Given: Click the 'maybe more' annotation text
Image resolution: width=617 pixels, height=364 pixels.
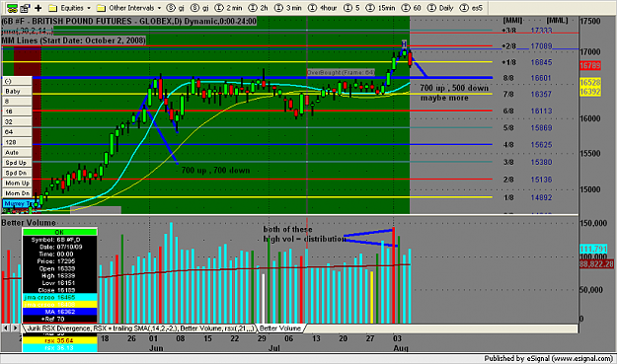Looking at the screenshot, I should click(444, 98).
